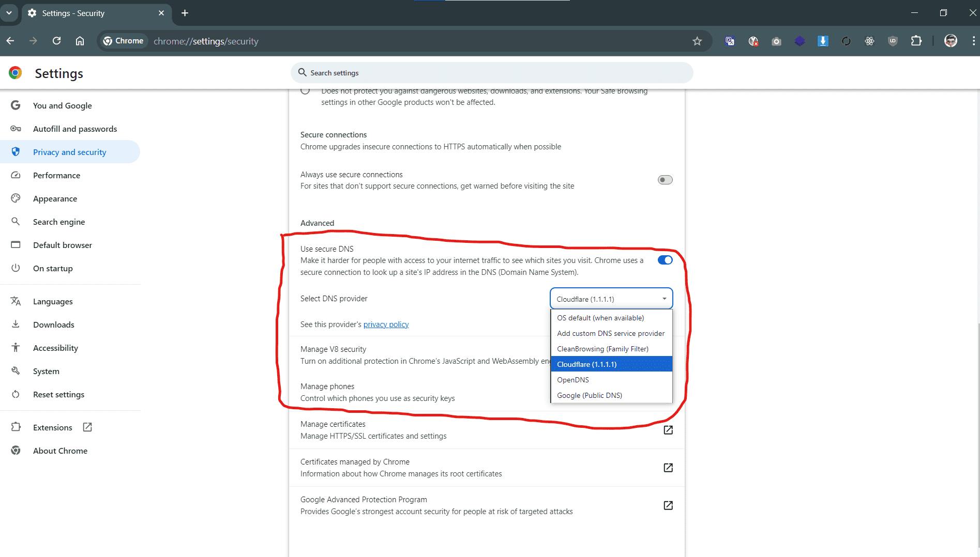Open Certificates managed by Chrome link icon
Viewport: 980px width, 557px height.
(668, 468)
